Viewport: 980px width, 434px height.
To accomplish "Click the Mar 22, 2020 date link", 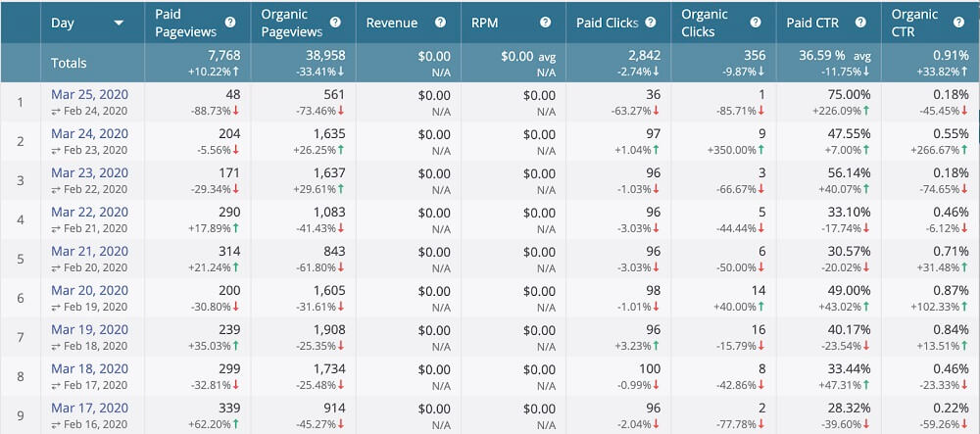I will [x=89, y=212].
